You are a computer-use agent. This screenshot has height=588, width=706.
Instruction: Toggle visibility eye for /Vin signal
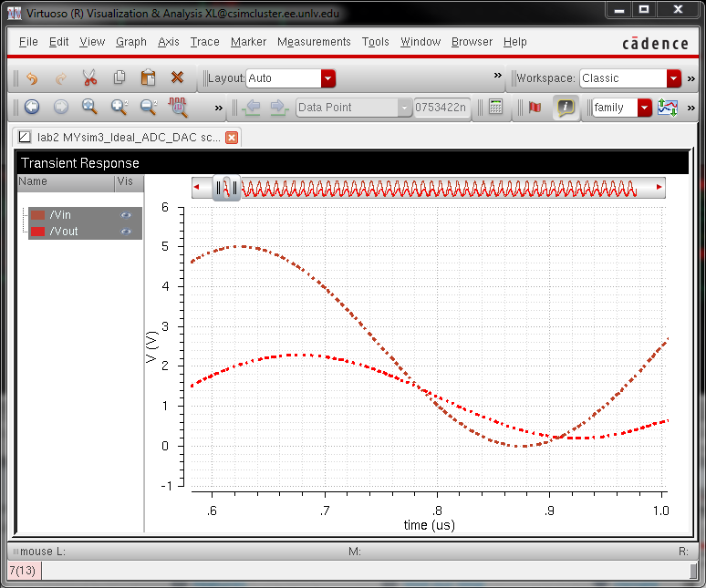click(x=126, y=215)
